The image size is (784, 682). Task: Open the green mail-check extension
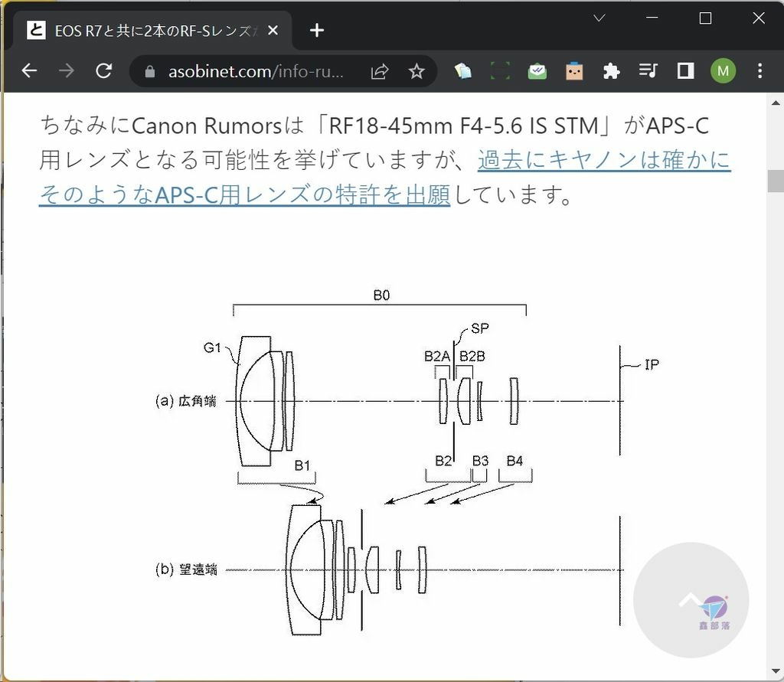click(537, 71)
